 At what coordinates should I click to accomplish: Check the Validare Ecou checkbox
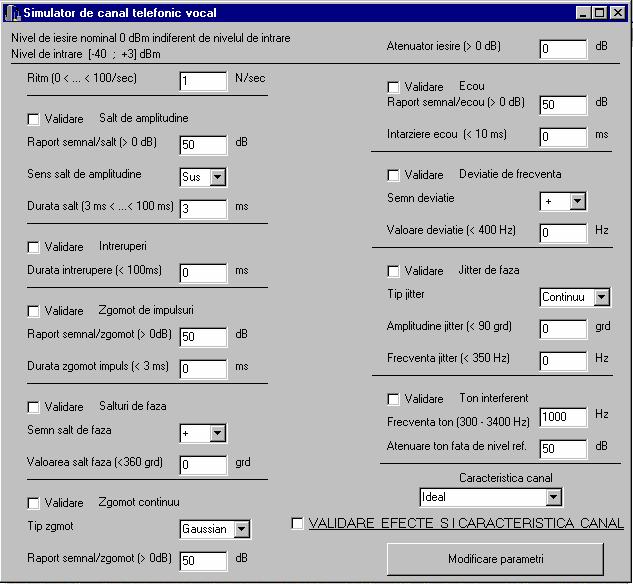pos(393,87)
